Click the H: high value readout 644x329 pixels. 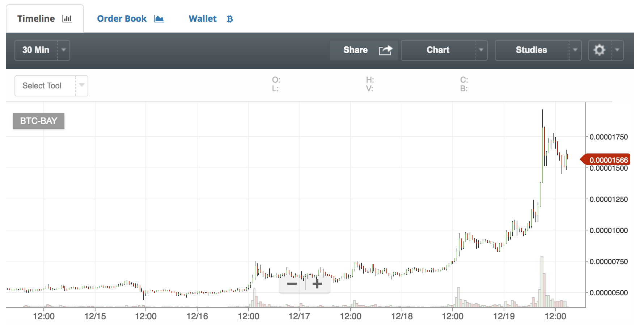point(370,80)
